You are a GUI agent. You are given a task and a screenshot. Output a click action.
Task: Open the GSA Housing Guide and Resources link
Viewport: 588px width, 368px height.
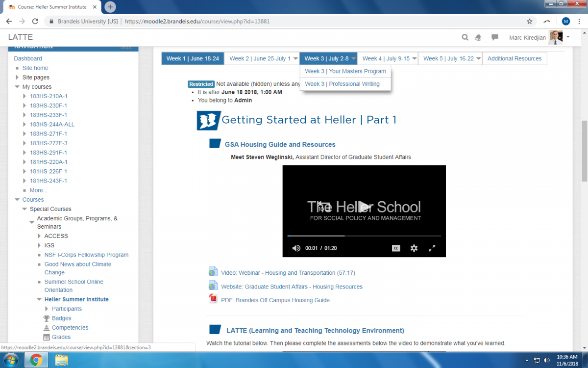coord(280,144)
